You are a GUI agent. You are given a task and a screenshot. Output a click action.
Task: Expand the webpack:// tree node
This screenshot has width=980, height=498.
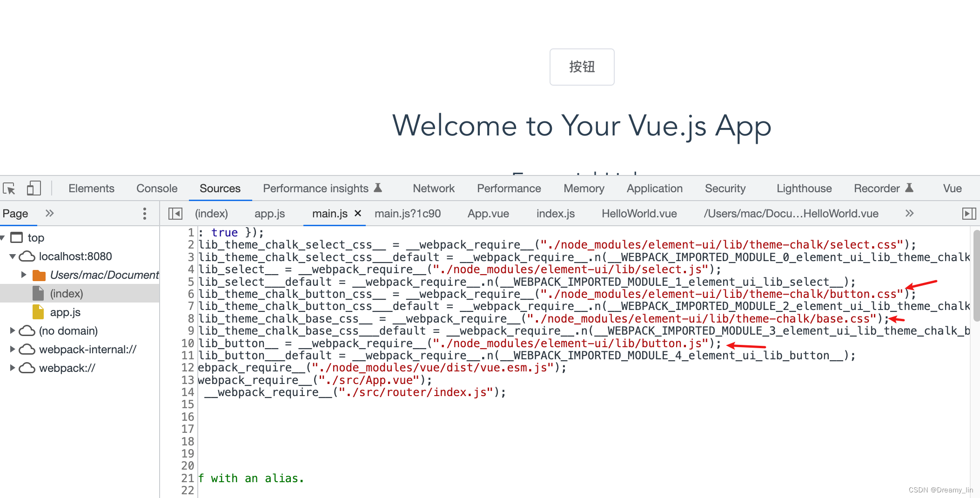click(13, 368)
